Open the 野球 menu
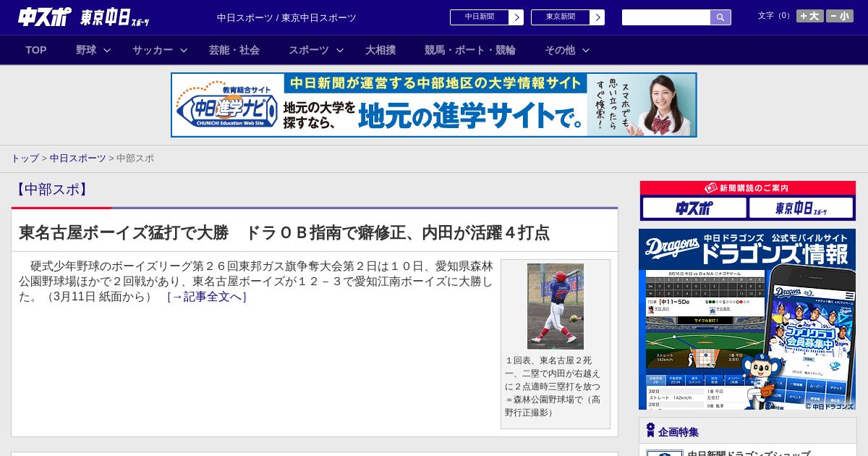 point(86,50)
